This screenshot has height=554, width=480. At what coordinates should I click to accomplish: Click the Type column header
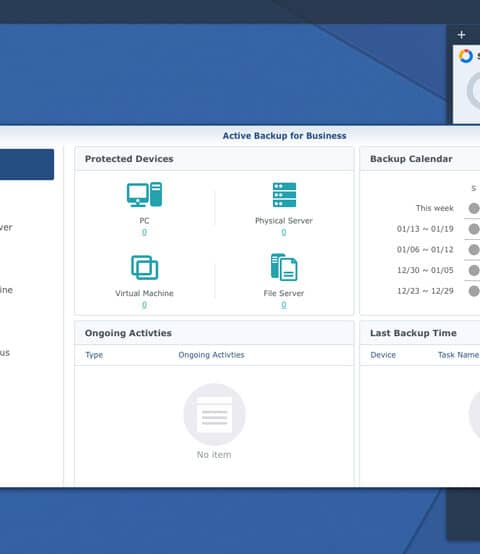(x=94, y=355)
